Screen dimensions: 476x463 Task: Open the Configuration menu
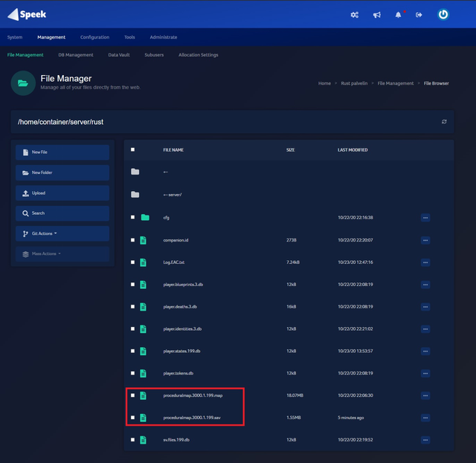click(x=94, y=37)
